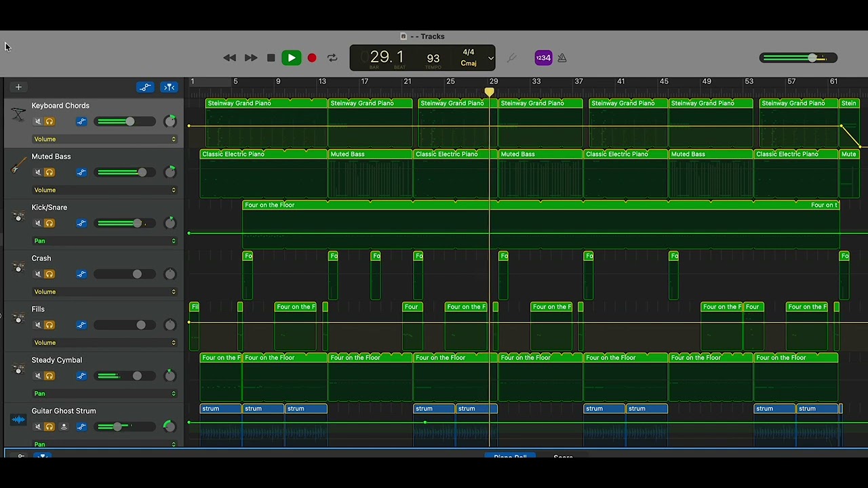Toggle input monitoring on Guitar Ghost Strum
Viewport: 868px width, 488px height.
[64, 427]
